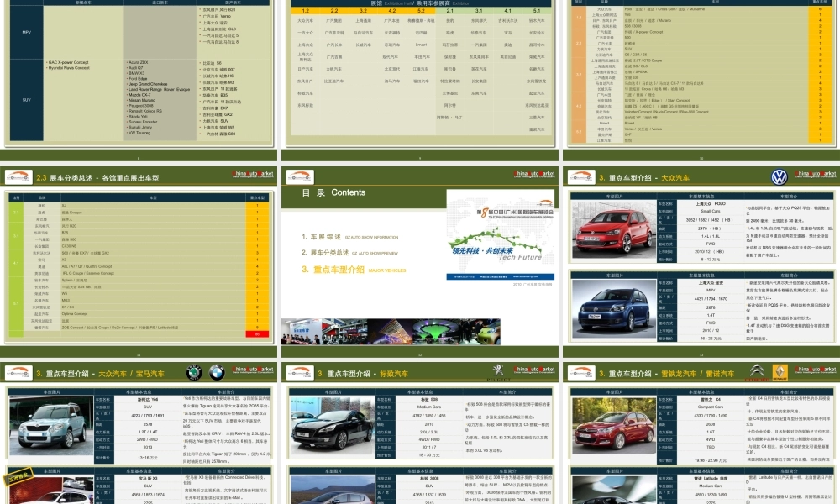840x504 pixels.
Task: Select the red Citroën C4 photo
Action: click(614, 427)
